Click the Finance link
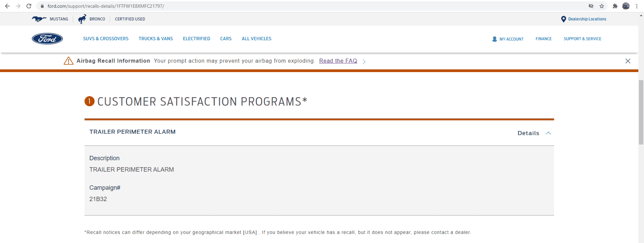The image size is (644, 243). pyautogui.click(x=543, y=39)
